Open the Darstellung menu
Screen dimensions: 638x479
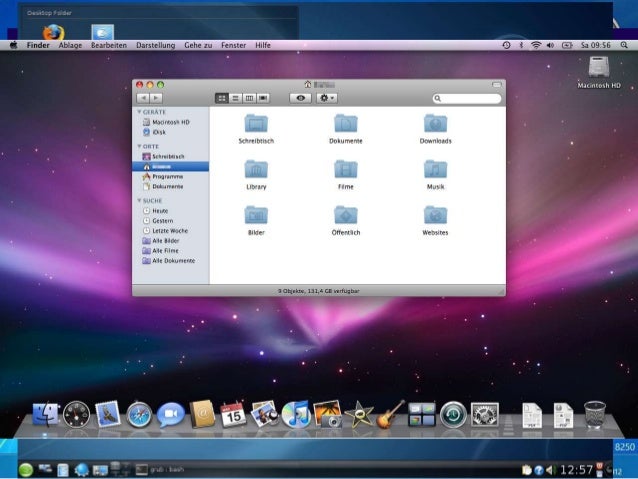tap(155, 45)
